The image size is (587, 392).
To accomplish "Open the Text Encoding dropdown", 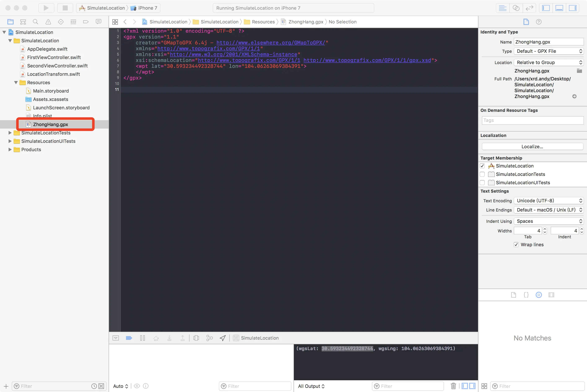I will pos(548,200).
